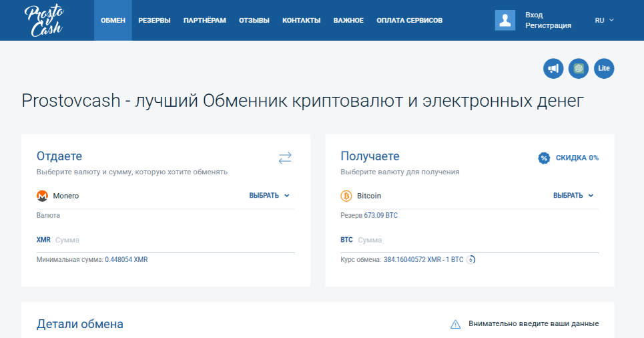Open the ОТЗЫВЫ menu item

click(254, 20)
